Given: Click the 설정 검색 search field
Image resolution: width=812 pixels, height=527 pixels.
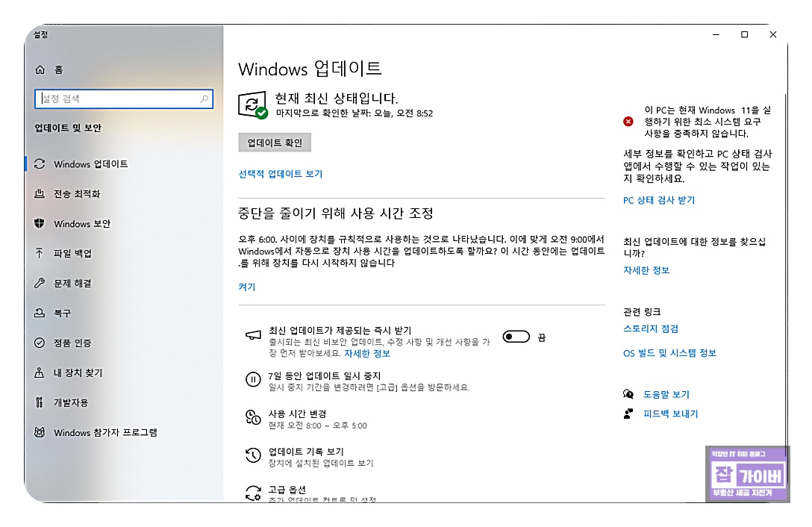Looking at the screenshot, I should 124,99.
